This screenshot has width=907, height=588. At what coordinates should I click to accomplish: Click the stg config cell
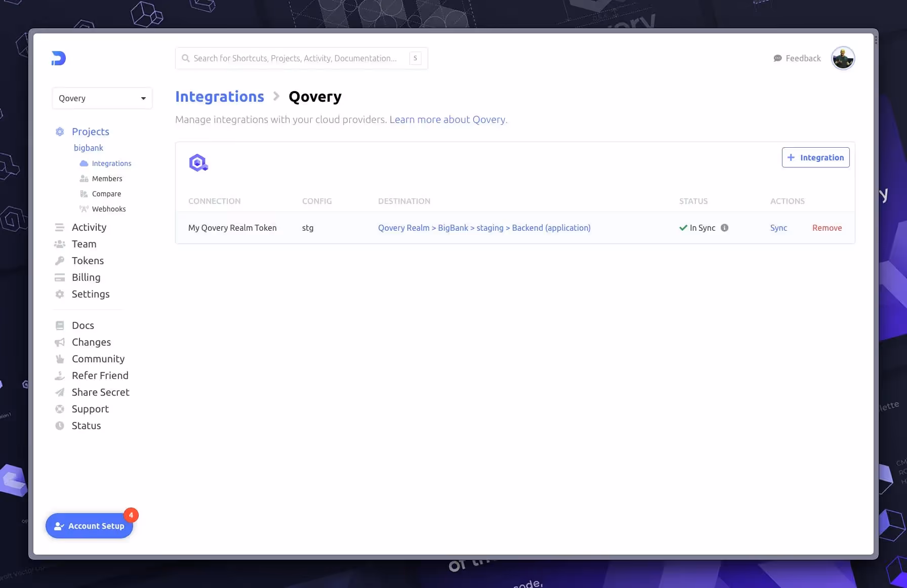[308, 228]
